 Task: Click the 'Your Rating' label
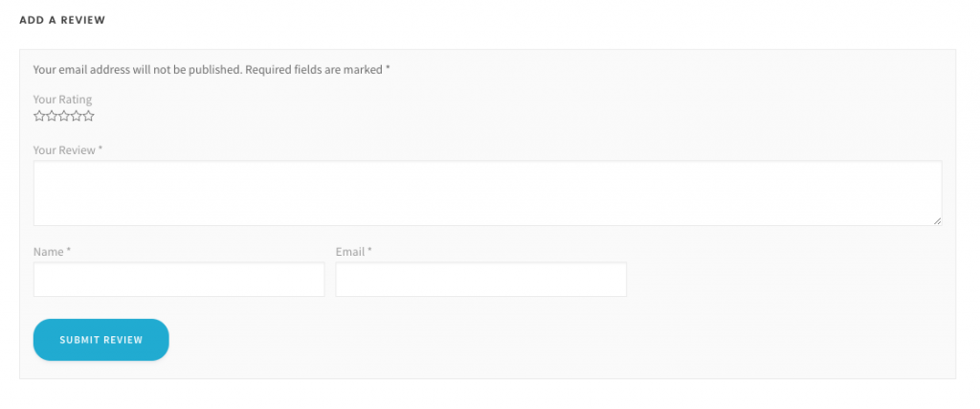[x=62, y=99]
